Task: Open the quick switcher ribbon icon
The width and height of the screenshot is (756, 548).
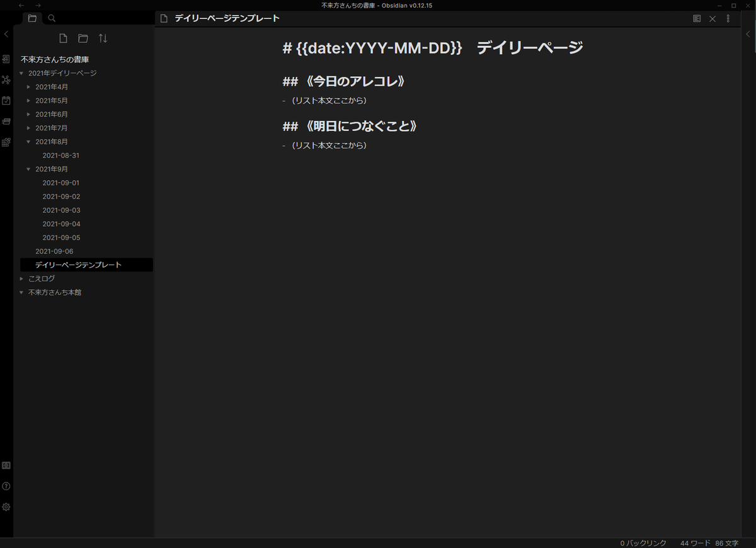Action: [x=6, y=59]
